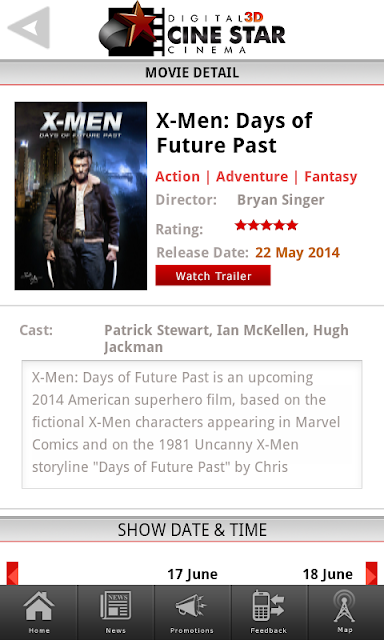The width and height of the screenshot is (384, 640).
Task: Show previous dates with left red arrow
Action: [x=12, y=573]
